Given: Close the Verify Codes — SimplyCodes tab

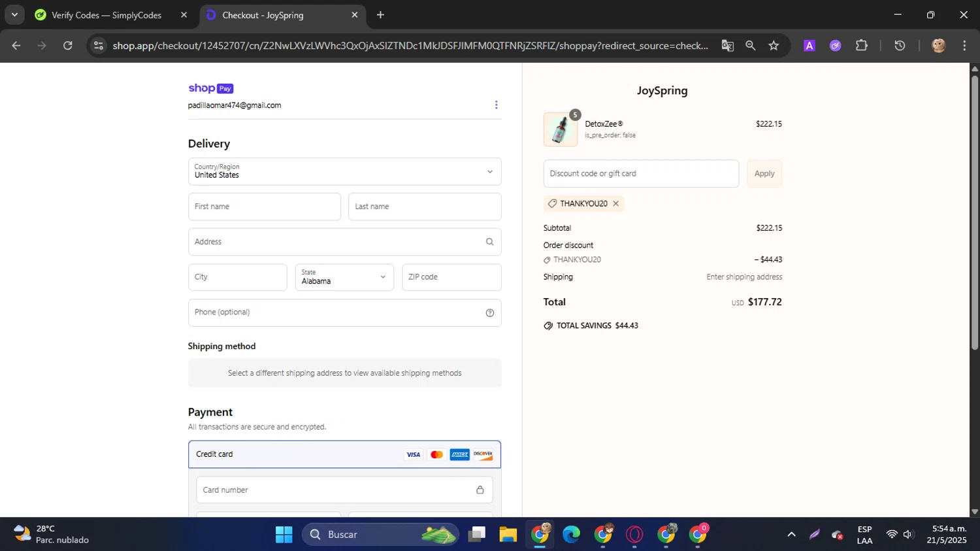Looking at the screenshot, I should pyautogui.click(x=184, y=15).
